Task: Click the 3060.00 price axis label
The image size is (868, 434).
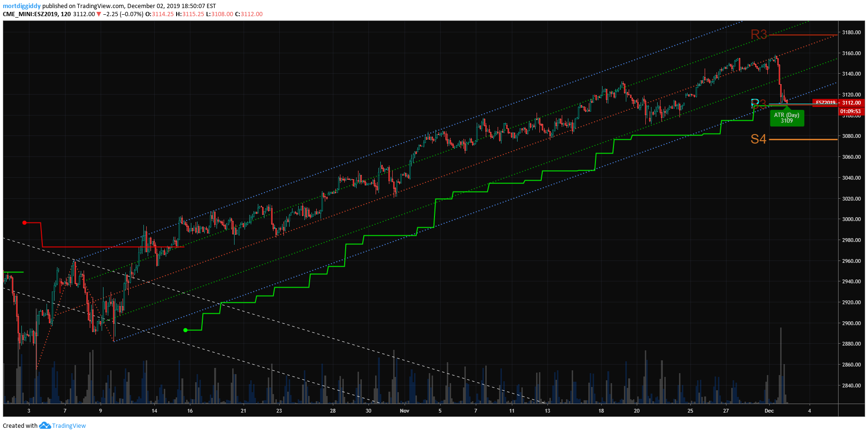Action: (851, 157)
